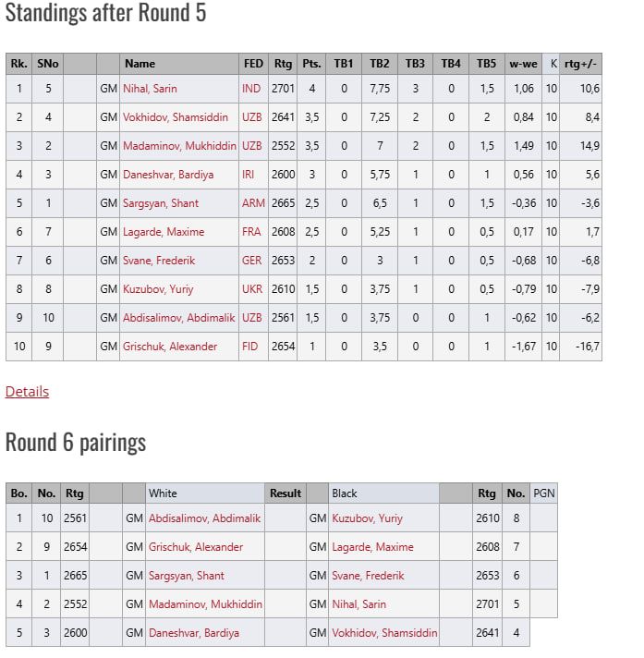Open Vokhidov, Shamsiddin's standings entry
The image size is (644, 658).
179,117
